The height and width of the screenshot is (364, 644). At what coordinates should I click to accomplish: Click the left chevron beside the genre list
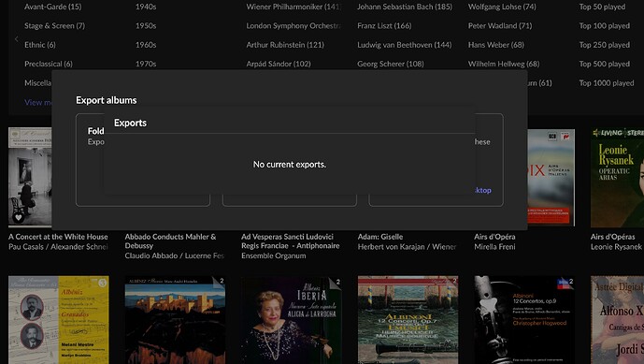click(x=17, y=39)
